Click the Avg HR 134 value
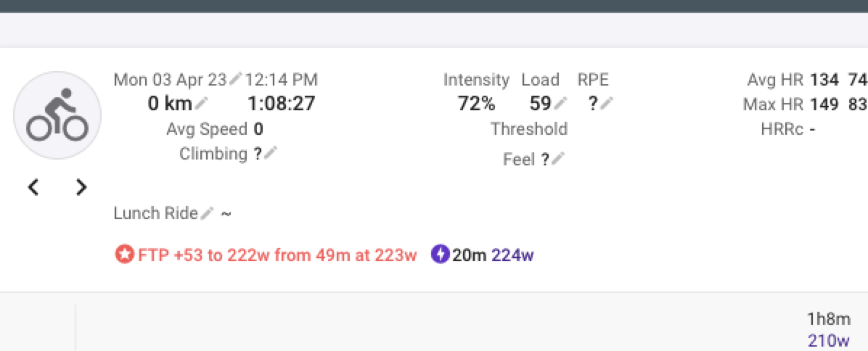 (824, 80)
